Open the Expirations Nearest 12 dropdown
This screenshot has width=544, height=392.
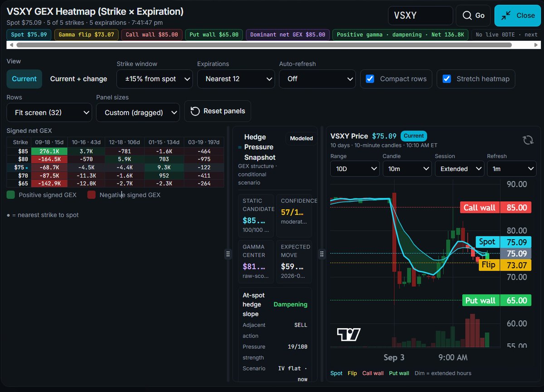(236, 79)
